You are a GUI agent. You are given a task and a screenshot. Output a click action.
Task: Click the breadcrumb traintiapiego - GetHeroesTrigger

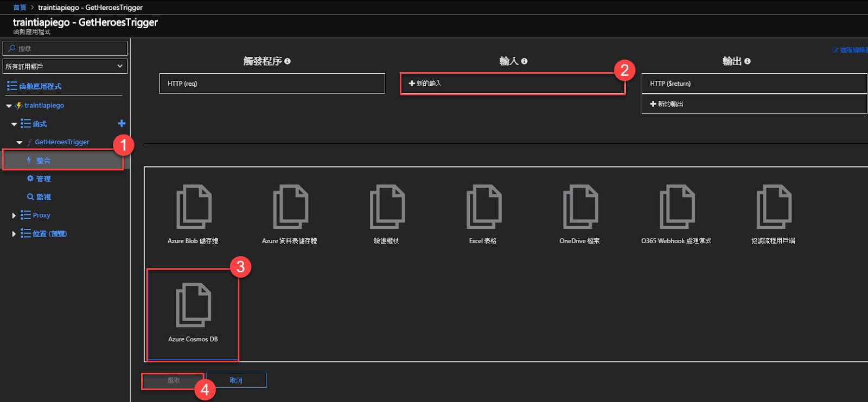pos(90,8)
